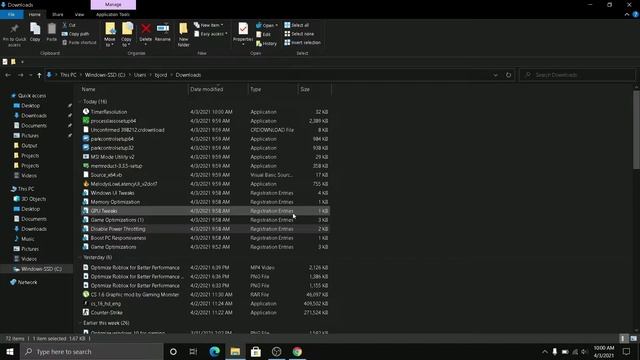Switch to the Home tab

tap(35, 14)
